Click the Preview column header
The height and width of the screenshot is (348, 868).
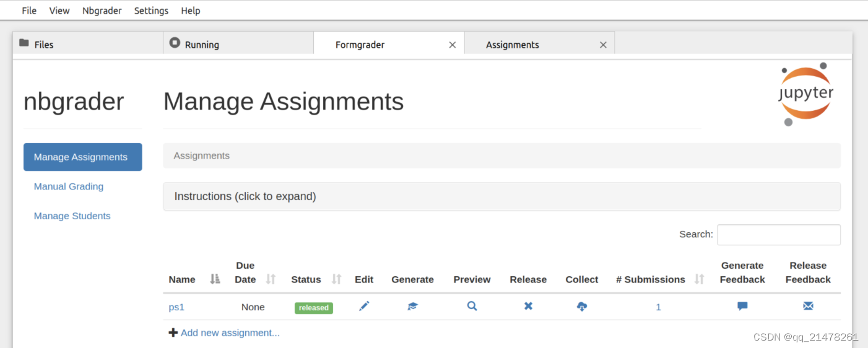472,279
